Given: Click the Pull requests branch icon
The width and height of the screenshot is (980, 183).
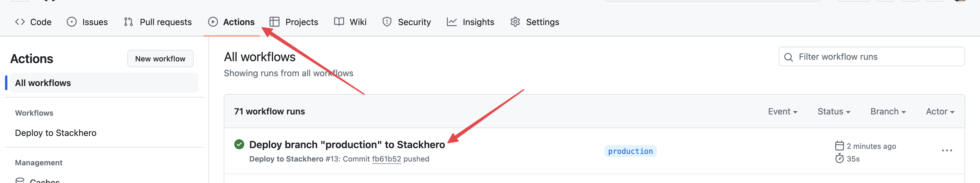Looking at the screenshot, I should [129, 22].
